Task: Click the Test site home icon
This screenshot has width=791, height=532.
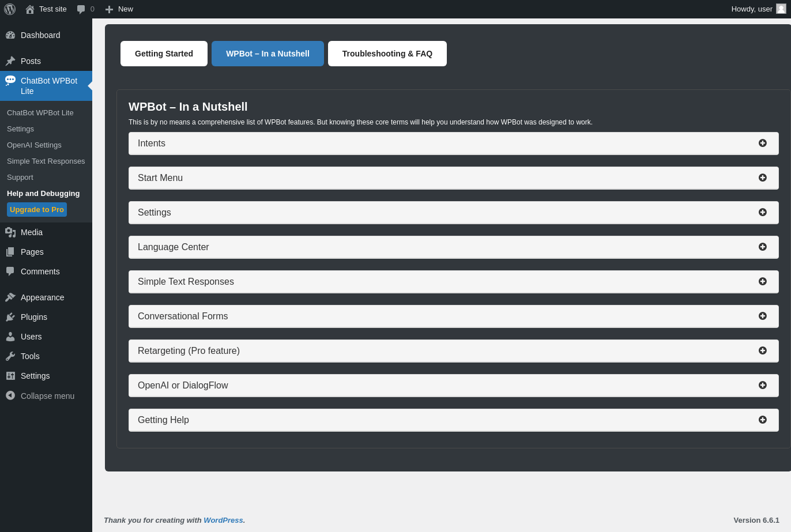Action: click(30, 9)
